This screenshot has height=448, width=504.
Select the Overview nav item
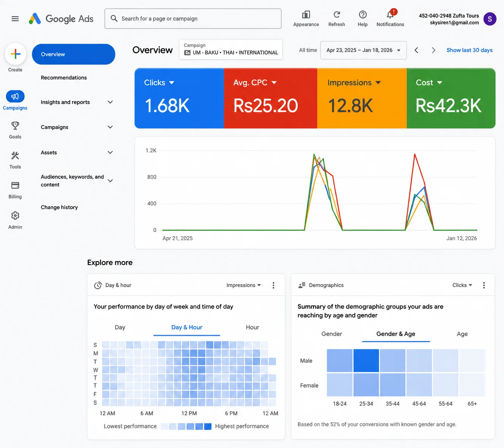(74, 54)
